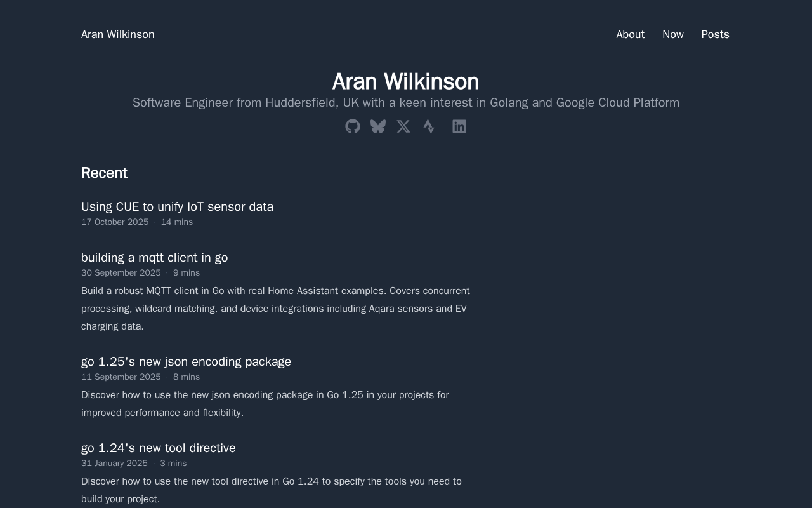Click the "11 September 2025" post date

click(x=121, y=377)
